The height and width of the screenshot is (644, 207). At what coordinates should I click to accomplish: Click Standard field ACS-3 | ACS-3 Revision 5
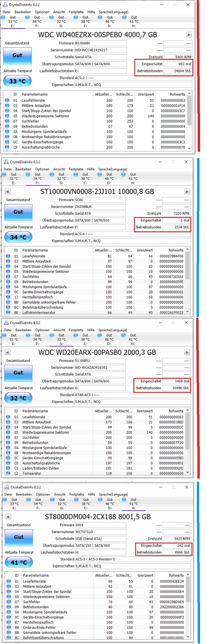pos(133,559)
